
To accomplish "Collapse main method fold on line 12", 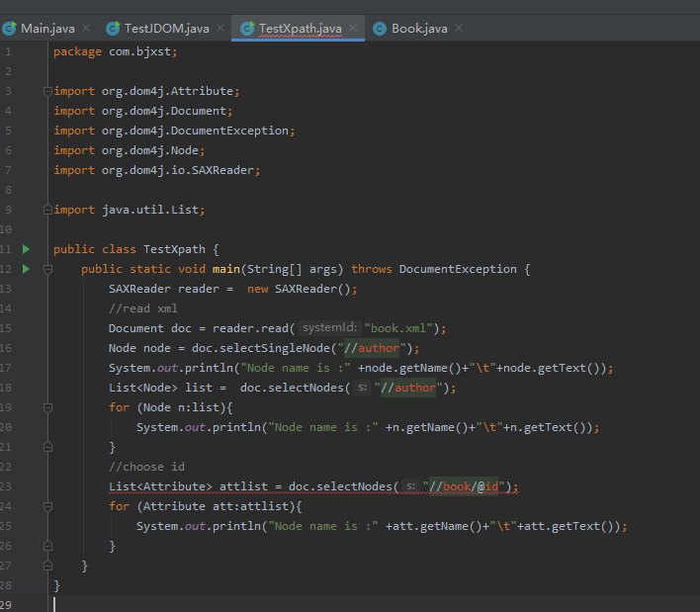I will coord(47,269).
